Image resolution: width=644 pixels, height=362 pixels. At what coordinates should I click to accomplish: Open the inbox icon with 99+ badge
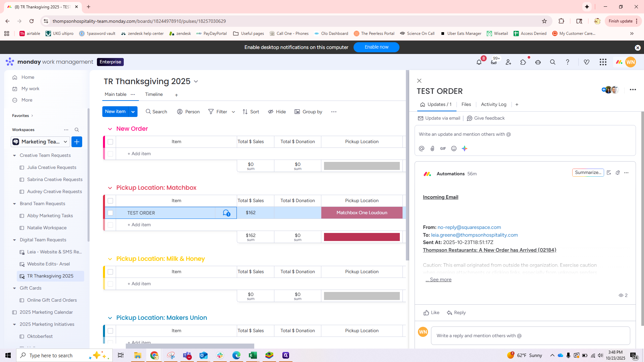point(494,62)
